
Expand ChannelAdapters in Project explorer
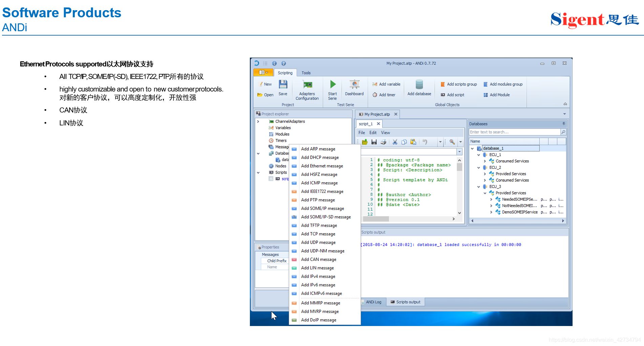pos(258,121)
